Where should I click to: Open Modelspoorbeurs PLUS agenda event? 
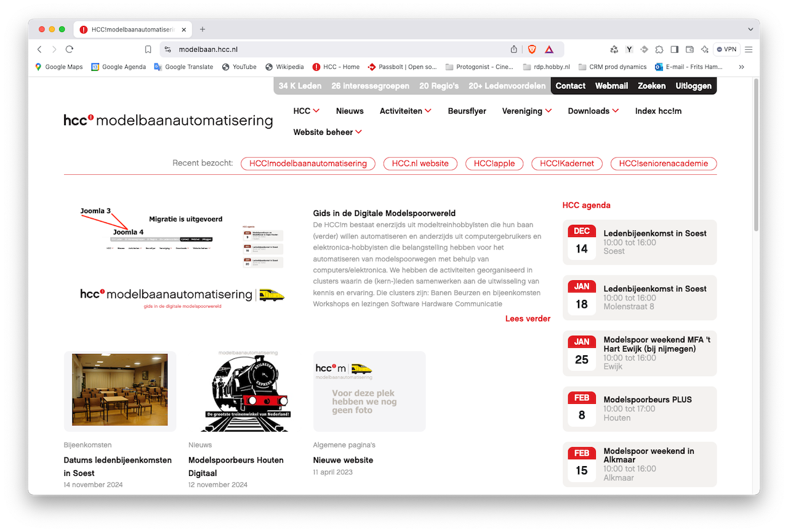(x=640, y=408)
